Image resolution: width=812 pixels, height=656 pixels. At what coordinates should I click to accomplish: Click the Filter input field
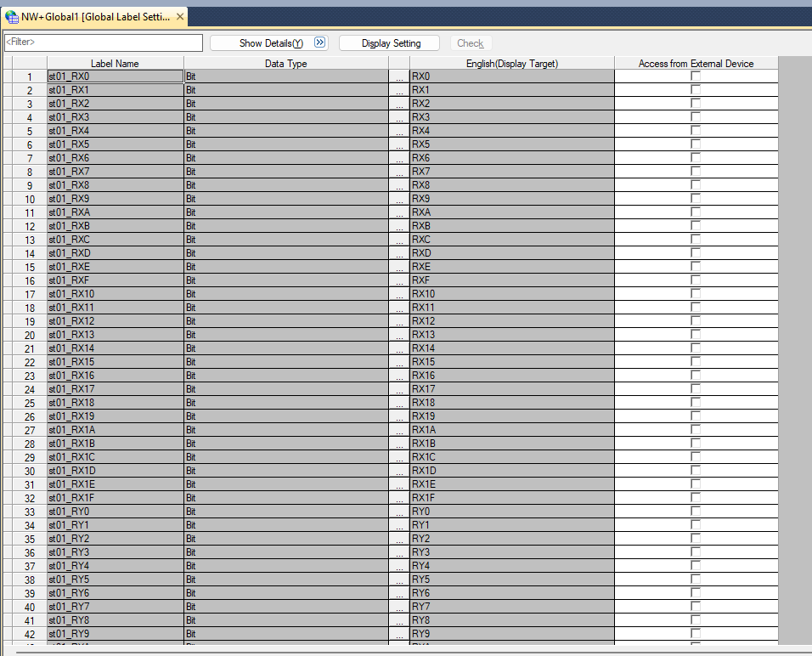tap(103, 42)
